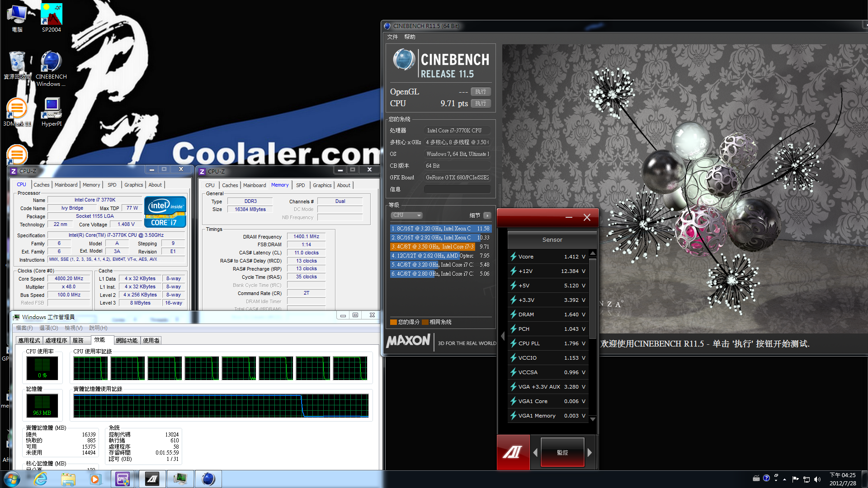The height and width of the screenshot is (488, 868).
Task: Open SPD tab in left CPU-Z window
Action: 112,185
